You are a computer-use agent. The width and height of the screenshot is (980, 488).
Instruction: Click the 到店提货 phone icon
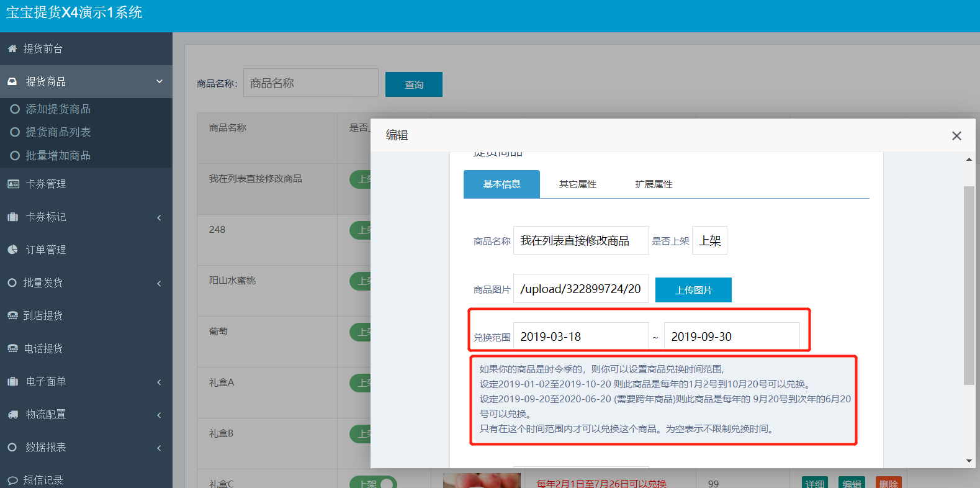[12, 315]
